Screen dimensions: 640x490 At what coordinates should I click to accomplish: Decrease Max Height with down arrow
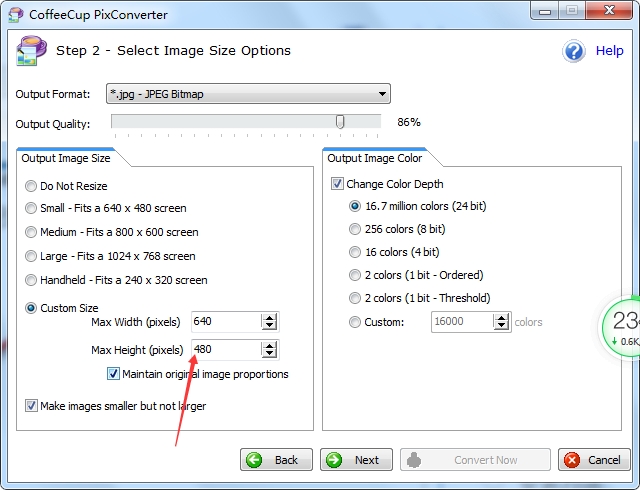[269, 355]
